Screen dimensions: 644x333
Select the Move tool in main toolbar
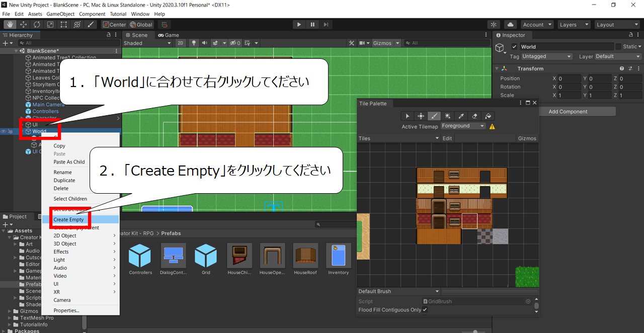click(23, 25)
